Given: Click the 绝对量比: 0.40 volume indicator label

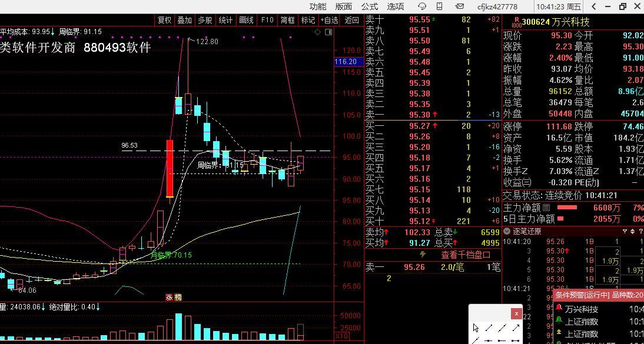Looking at the screenshot, I should [74, 306].
